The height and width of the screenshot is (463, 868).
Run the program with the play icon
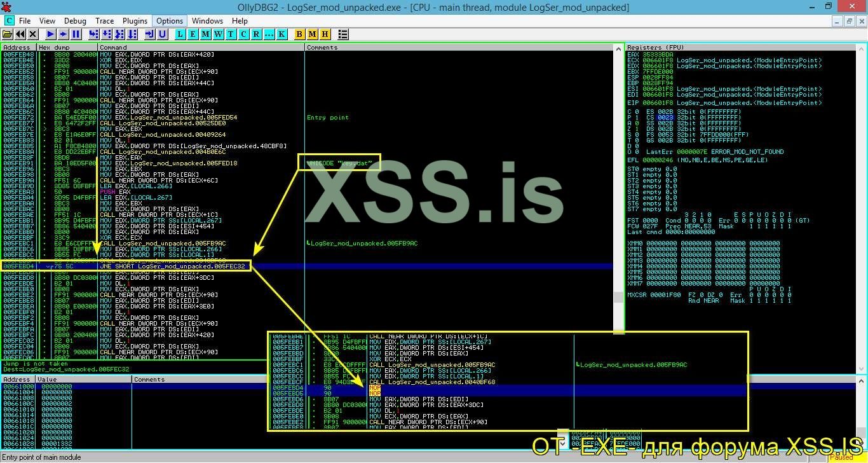(50, 34)
